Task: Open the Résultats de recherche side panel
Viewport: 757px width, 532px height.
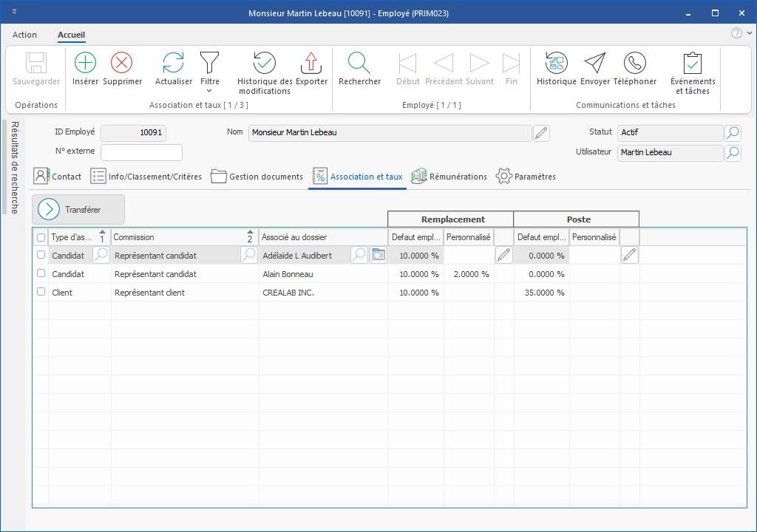Action: [13, 167]
